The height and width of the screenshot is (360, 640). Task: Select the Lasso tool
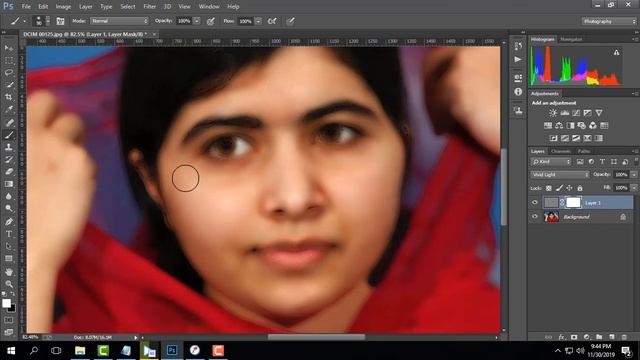coord(9,73)
